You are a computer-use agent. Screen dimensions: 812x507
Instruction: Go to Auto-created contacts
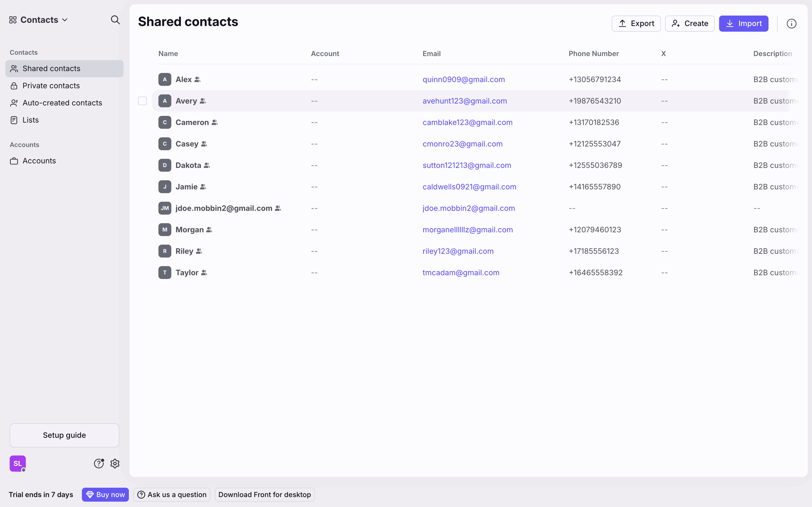click(62, 103)
